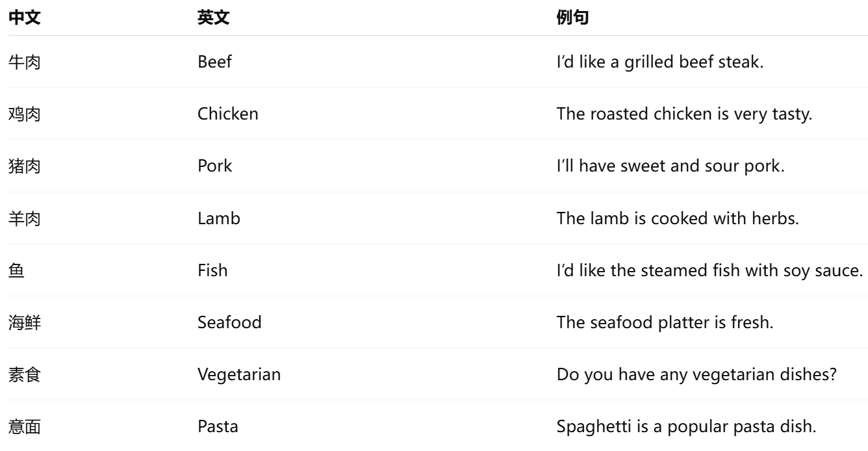This screenshot has height=451, width=868.
Task: Click the word Vegetarian
Action: click(x=239, y=374)
